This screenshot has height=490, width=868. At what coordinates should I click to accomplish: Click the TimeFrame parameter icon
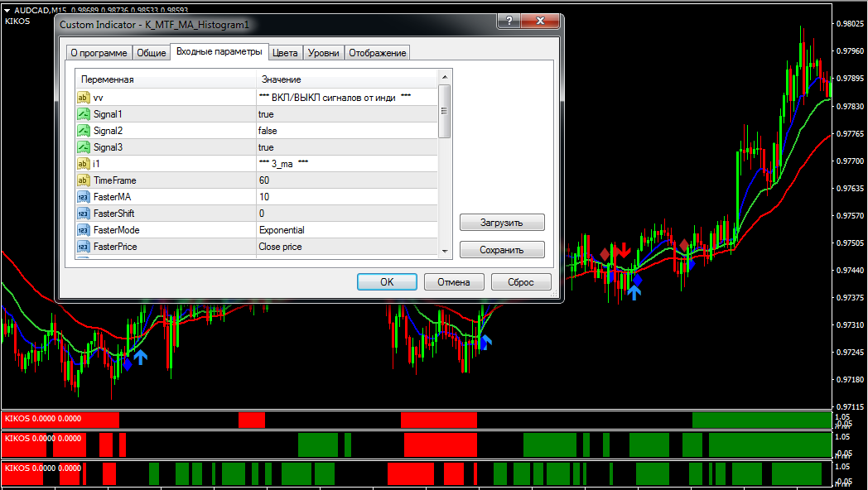pyautogui.click(x=83, y=180)
